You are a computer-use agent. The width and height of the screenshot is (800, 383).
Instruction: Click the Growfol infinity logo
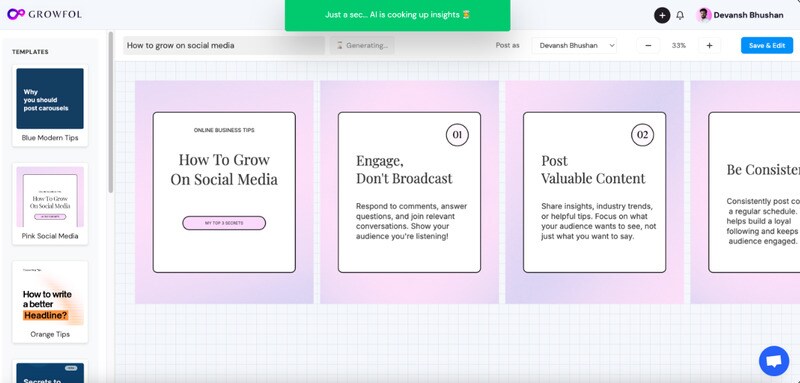(x=16, y=14)
